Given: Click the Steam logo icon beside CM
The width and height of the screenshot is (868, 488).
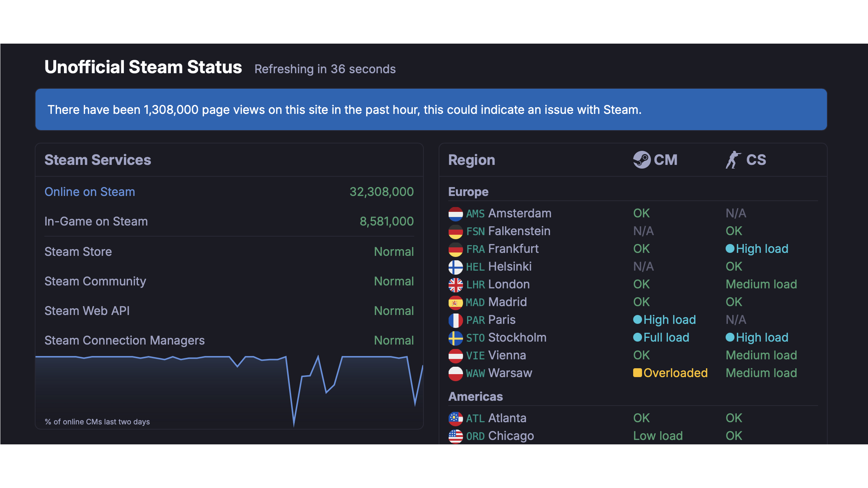Looking at the screenshot, I should point(642,160).
